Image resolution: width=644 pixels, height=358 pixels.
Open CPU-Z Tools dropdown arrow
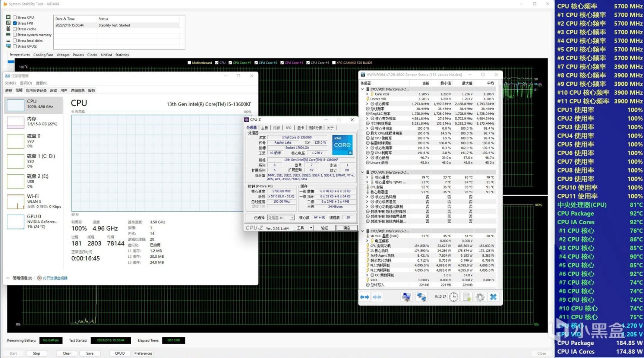tap(311, 228)
